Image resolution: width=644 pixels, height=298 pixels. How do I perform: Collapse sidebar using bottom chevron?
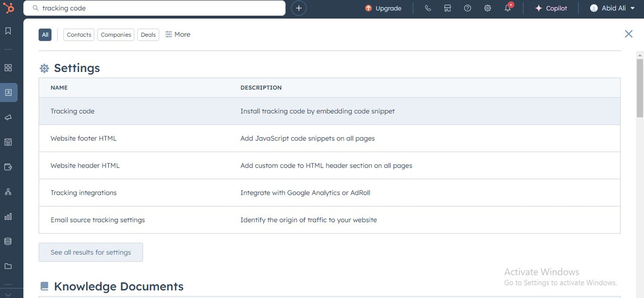point(8,294)
